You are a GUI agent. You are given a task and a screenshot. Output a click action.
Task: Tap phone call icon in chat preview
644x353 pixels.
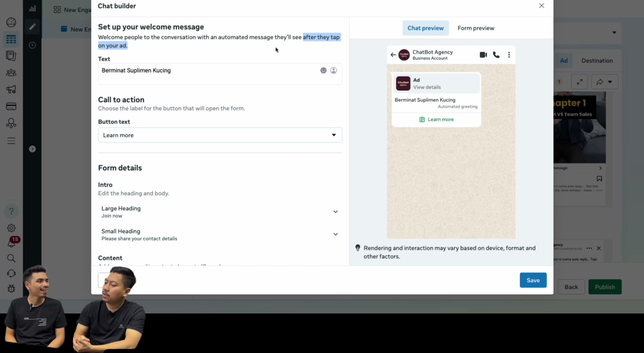click(496, 55)
